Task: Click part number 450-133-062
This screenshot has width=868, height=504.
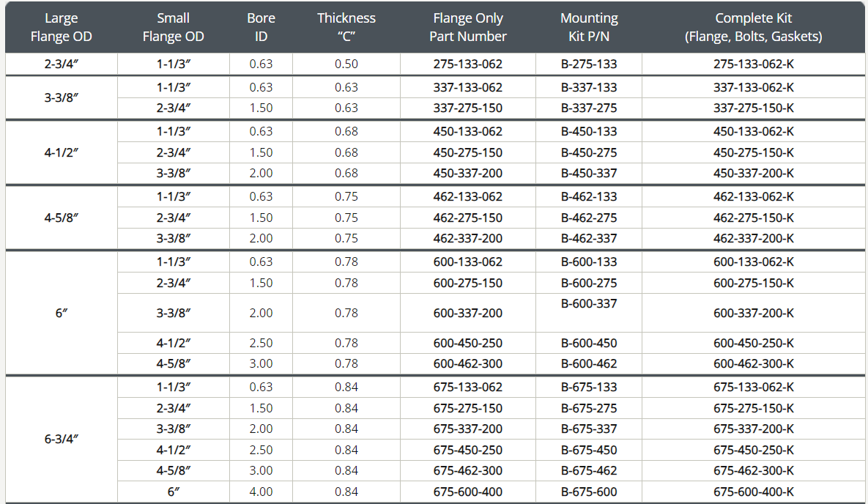Action: tap(468, 132)
